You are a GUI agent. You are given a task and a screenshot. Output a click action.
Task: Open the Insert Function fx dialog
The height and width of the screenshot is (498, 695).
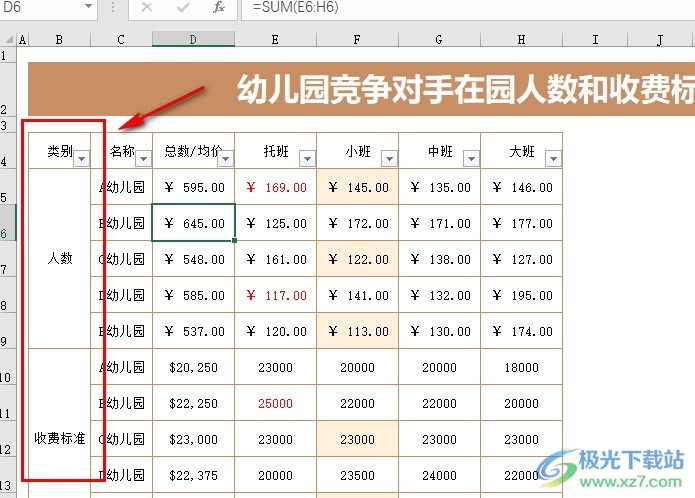click(x=219, y=7)
